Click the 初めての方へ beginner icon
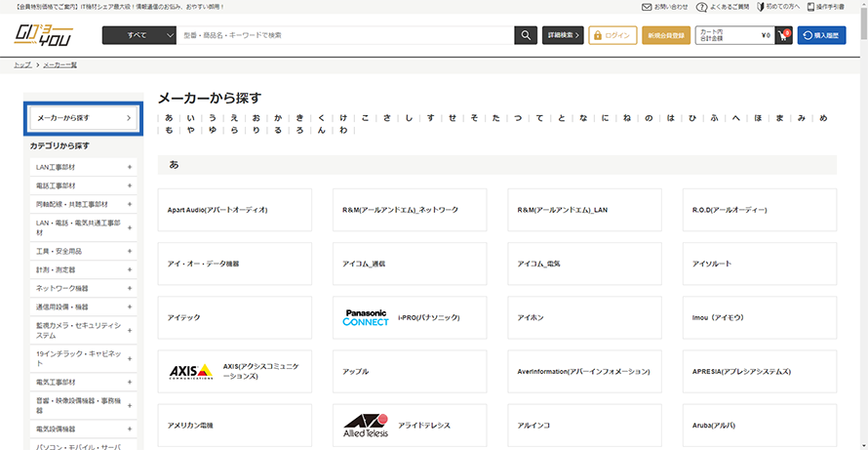The height and width of the screenshot is (450, 868). (x=760, y=7)
